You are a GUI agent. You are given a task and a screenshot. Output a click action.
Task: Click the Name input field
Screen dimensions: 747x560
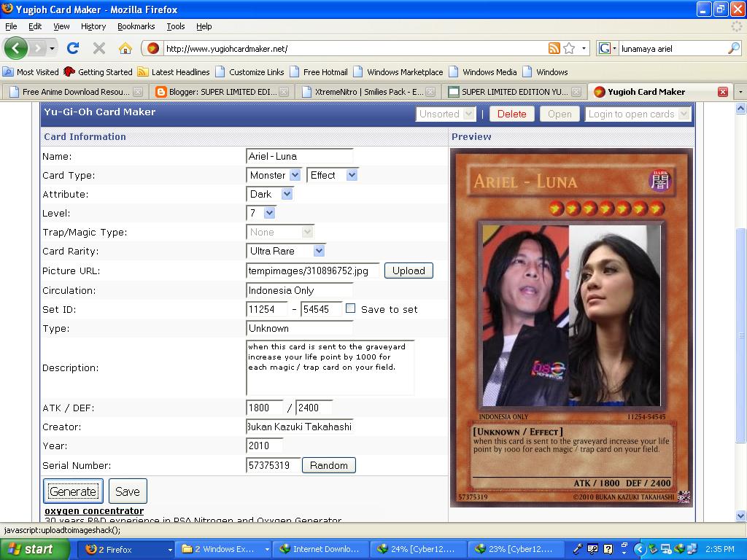tap(300, 156)
